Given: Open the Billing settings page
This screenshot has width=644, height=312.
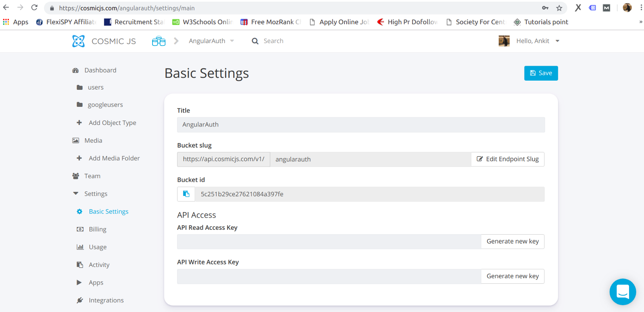Looking at the screenshot, I should click(97, 229).
